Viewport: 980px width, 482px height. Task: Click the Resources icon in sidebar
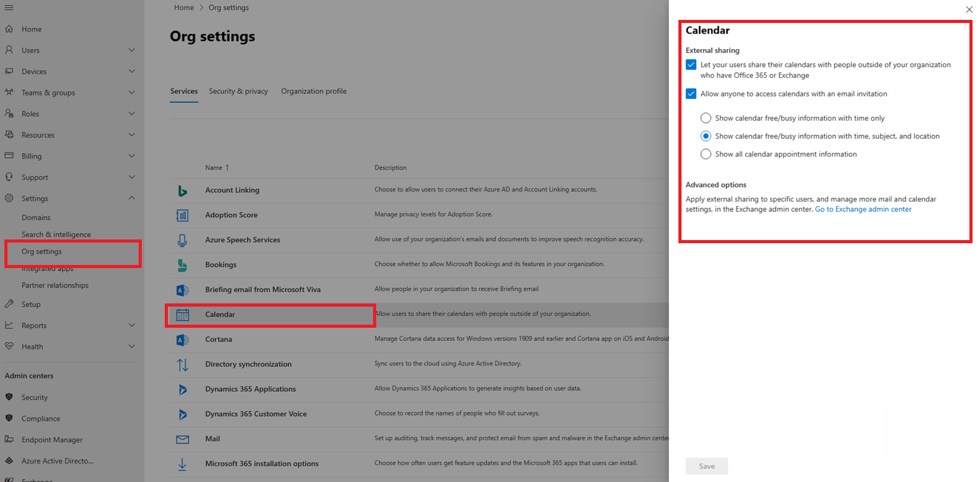(x=9, y=134)
